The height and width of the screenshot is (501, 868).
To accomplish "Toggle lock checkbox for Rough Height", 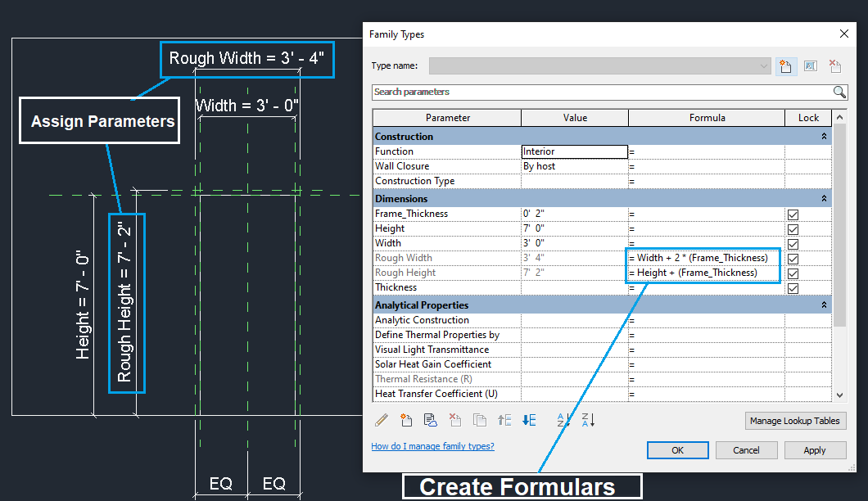I will point(793,273).
